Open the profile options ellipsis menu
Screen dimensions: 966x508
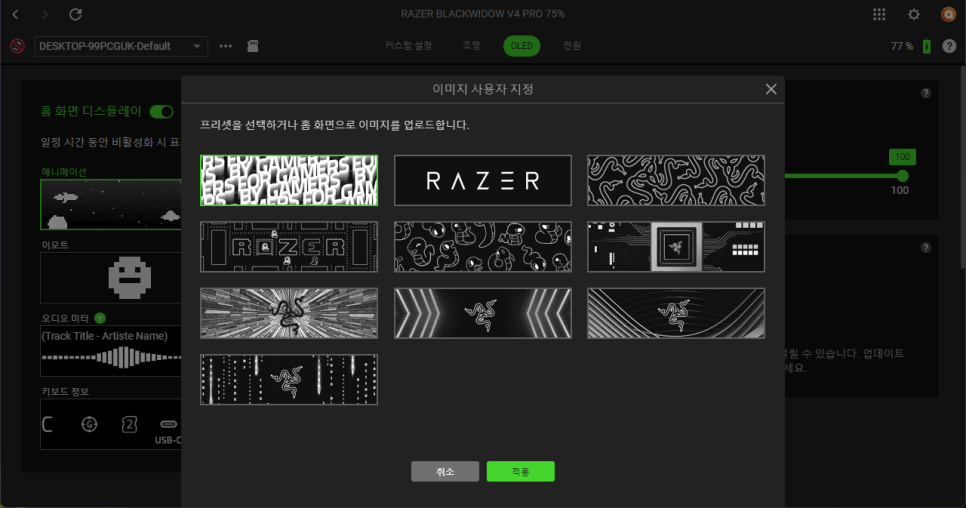coord(225,46)
